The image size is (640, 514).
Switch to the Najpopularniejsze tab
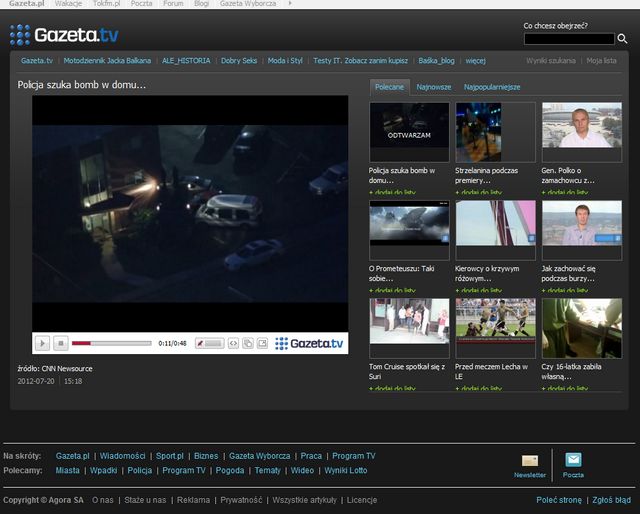492,87
